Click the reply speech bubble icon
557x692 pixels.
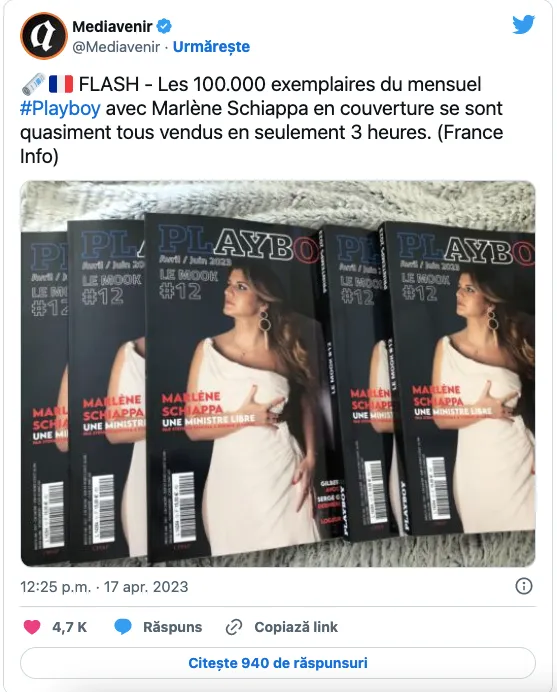pos(123,627)
